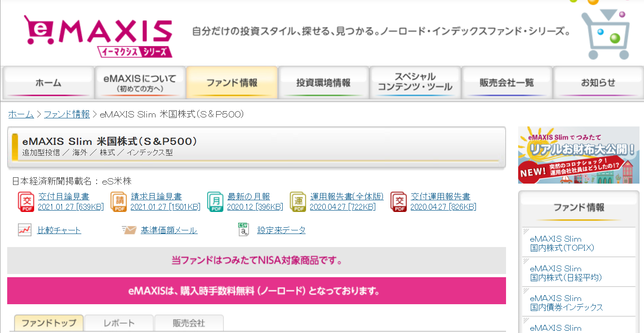The height and width of the screenshot is (333, 644).
Task: Click the 比較チャート chart icon
Action: [x=25, y=230]
